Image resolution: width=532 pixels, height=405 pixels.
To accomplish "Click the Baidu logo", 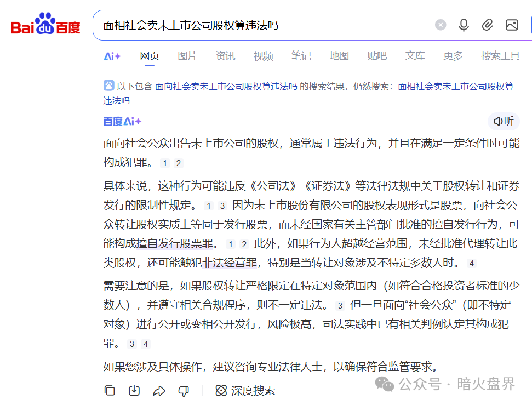I will 45,24.
